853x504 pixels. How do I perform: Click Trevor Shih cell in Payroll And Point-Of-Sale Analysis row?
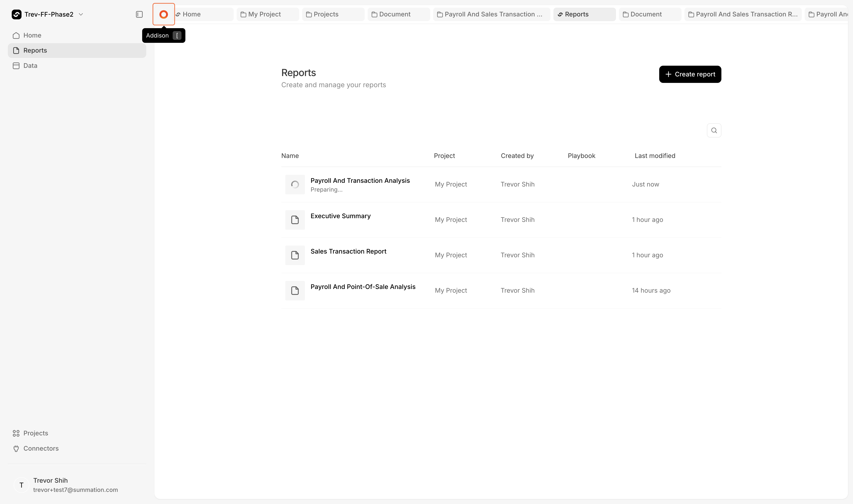517,290
